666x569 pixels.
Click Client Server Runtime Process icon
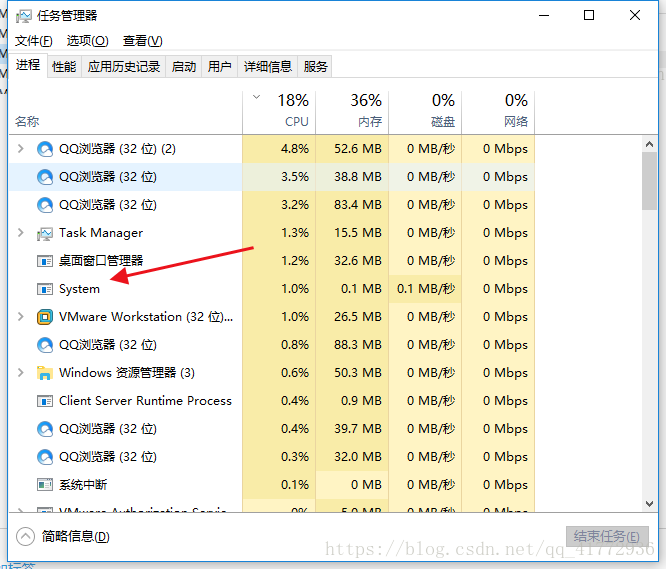pos(45,401)
